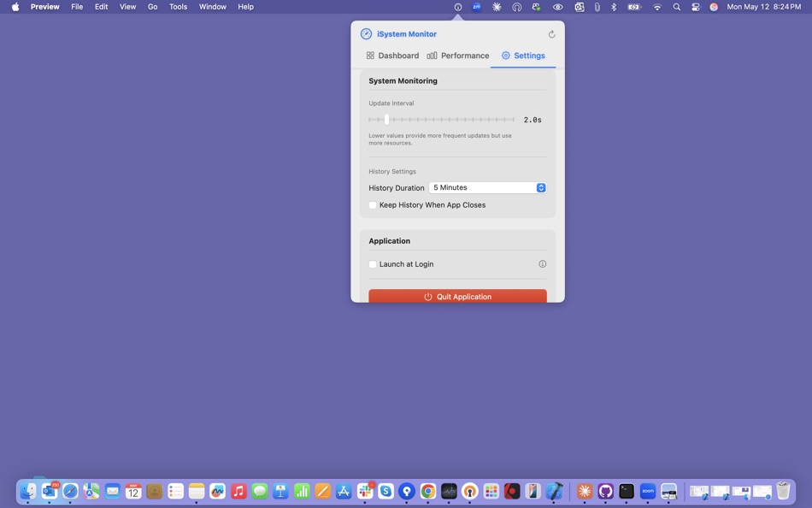Open Calendar from the Dock
This screenshot has width=812, height=508.
(x=132, y=491)
